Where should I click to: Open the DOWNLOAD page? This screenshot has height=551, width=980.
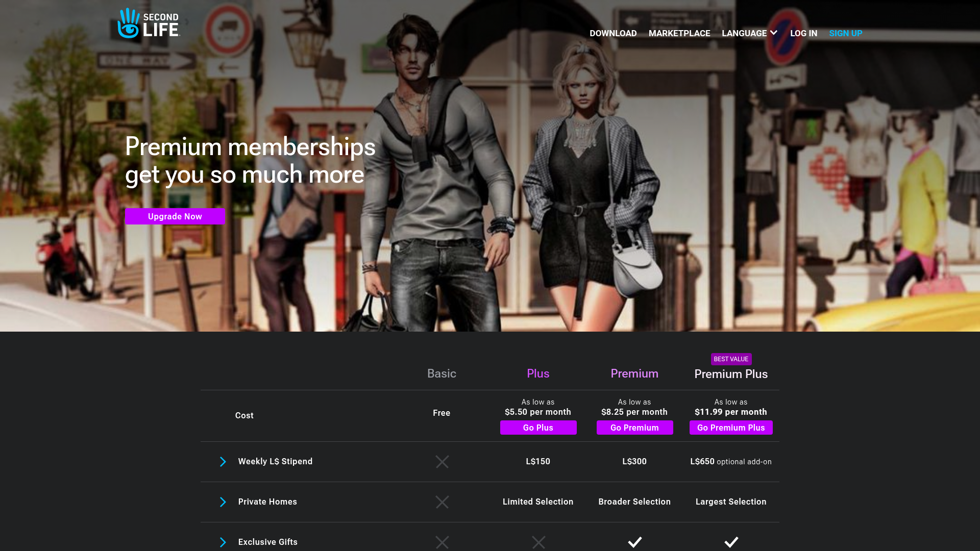(x=613, y=33)
